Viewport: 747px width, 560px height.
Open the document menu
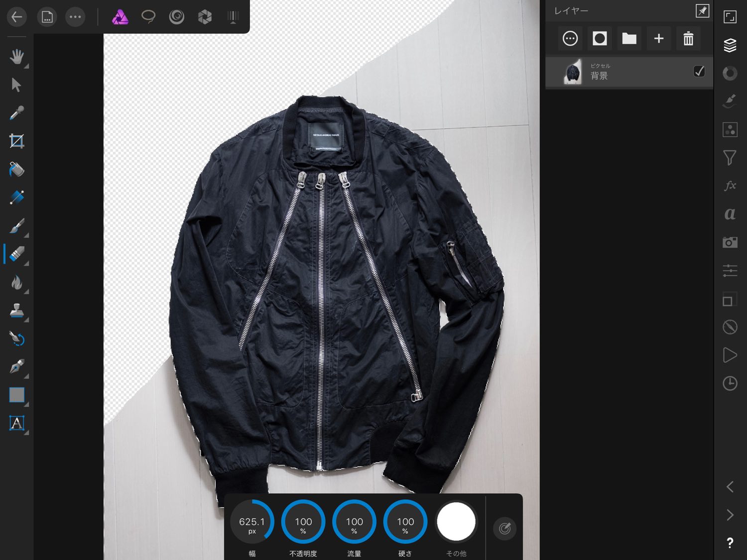coord(47,17)
